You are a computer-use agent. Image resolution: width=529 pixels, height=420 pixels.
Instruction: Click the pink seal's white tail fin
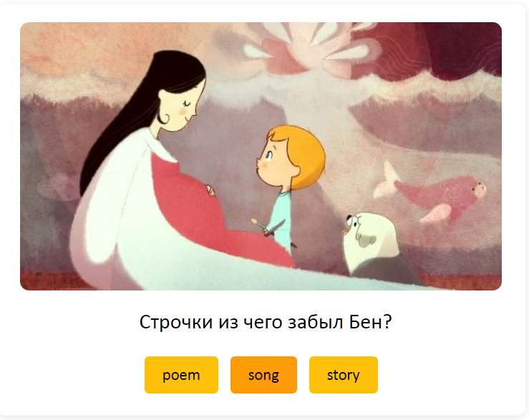tap(387, 180)
